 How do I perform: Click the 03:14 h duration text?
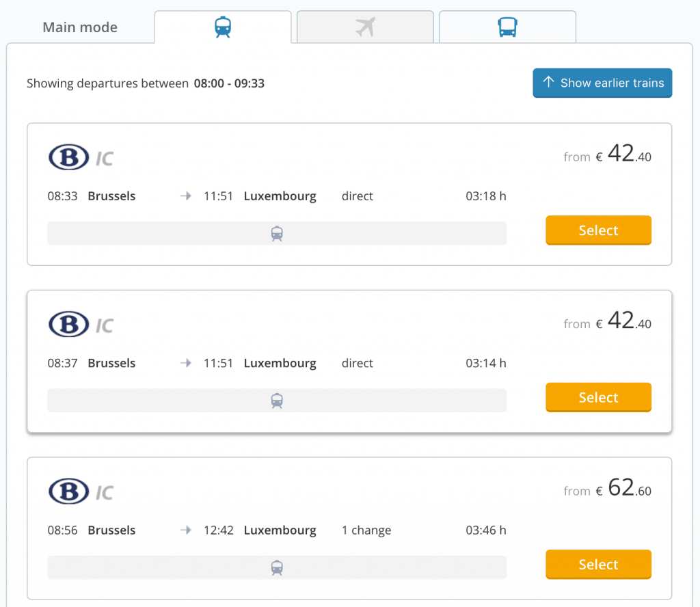tap(486, 363)
